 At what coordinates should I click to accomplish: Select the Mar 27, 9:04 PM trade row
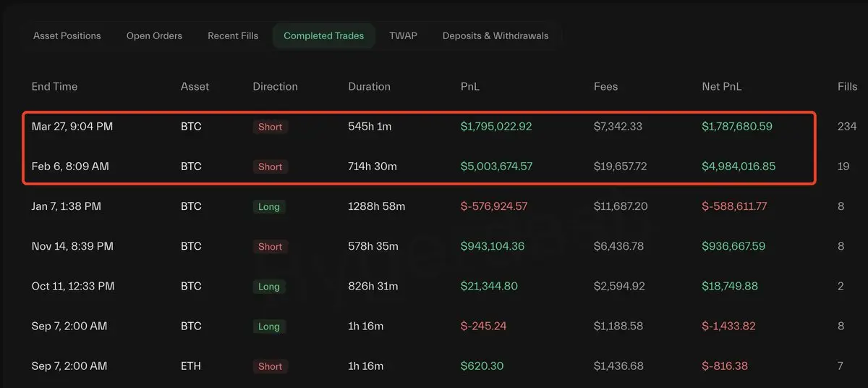pyautogui.click(x=419, y=127)
